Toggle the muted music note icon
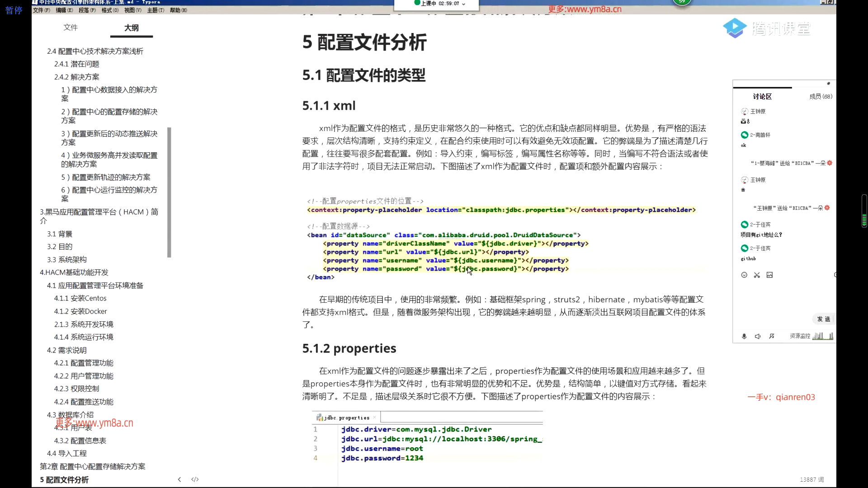The width and height of the screenshot is (868, 488). click(772, 336)
